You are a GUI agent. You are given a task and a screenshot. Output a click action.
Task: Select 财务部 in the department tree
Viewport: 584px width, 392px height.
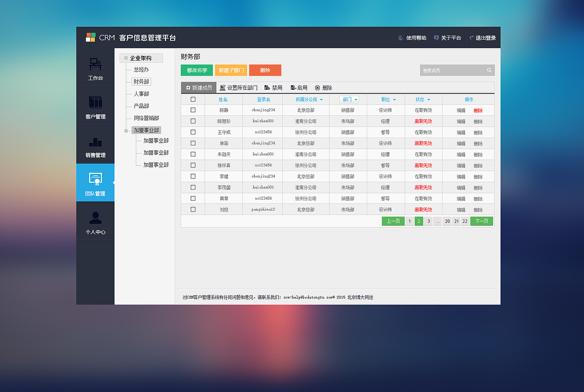(141, 82)
